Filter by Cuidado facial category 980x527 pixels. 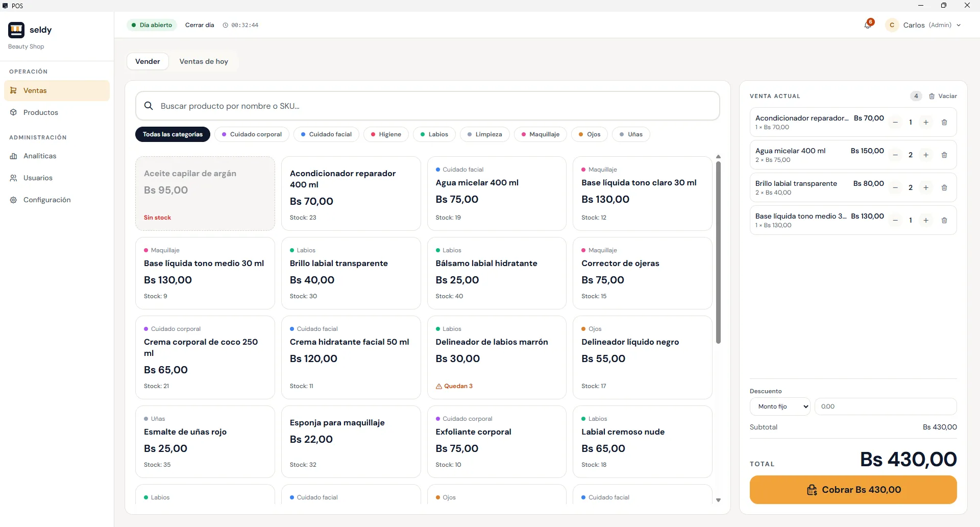326,134
